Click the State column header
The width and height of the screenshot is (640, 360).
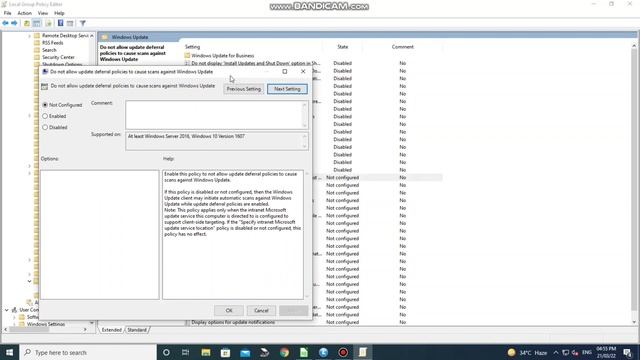342,47
